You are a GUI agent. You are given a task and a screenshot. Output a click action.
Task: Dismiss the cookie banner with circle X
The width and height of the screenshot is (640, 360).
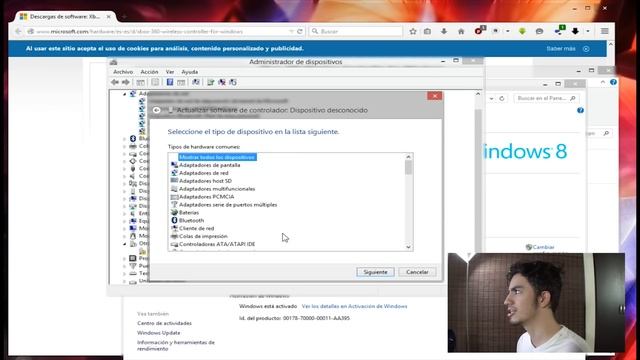click(x=586, y=49)
